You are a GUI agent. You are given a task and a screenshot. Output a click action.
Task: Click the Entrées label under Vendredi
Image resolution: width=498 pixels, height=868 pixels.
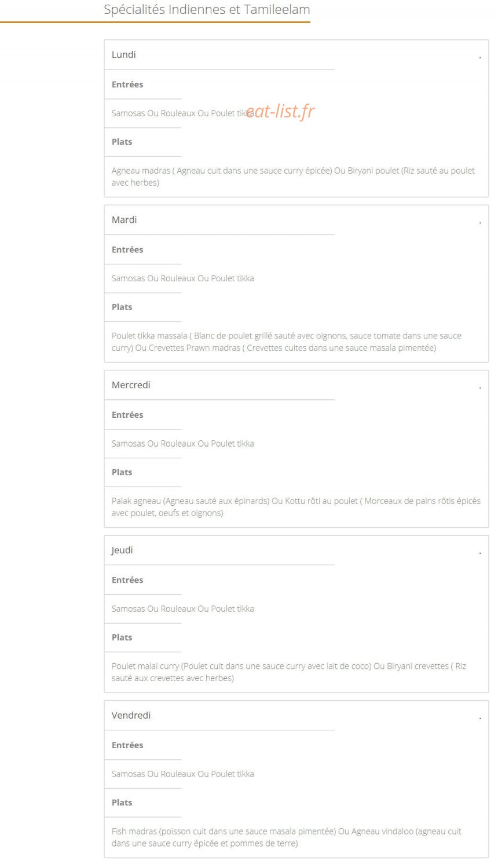(x=127, y=745)
